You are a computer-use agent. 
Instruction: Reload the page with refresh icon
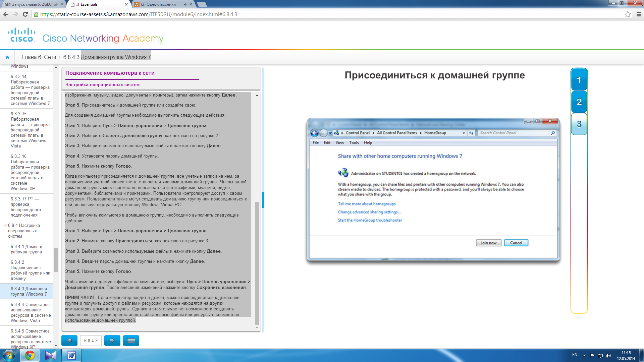pos(25,14)
